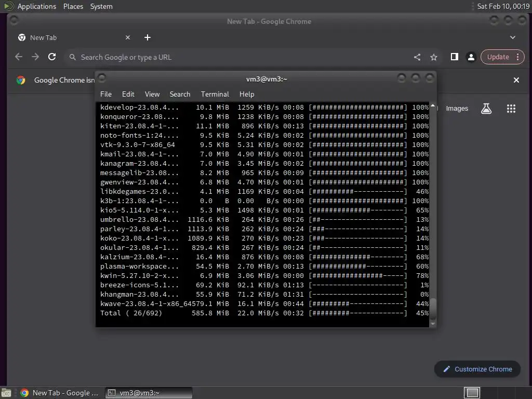Go back in Chrome
The image size is (532, 399).
19,57
